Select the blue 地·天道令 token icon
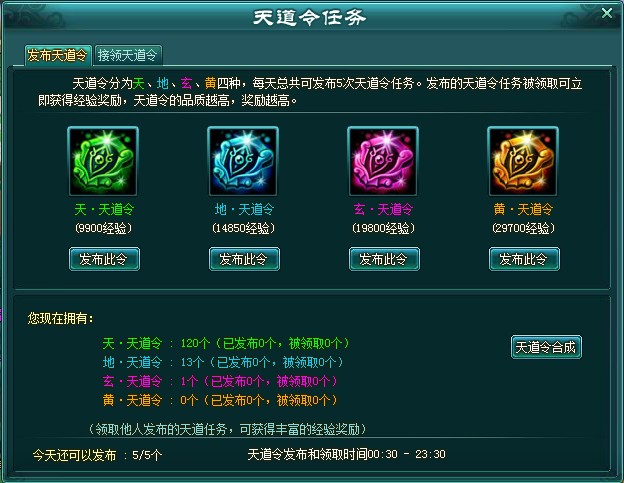 [x=243, y=161]
